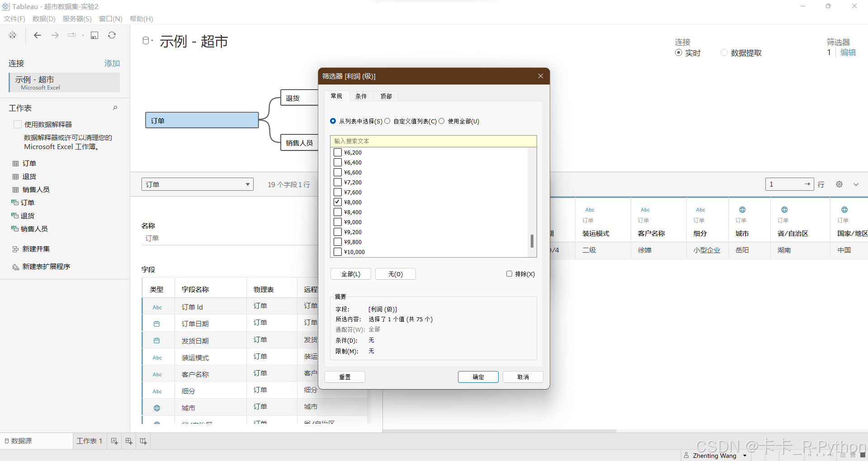Confirm filter with 确定 button
This screenshot has height=461, width=868.
pos(478,377)
